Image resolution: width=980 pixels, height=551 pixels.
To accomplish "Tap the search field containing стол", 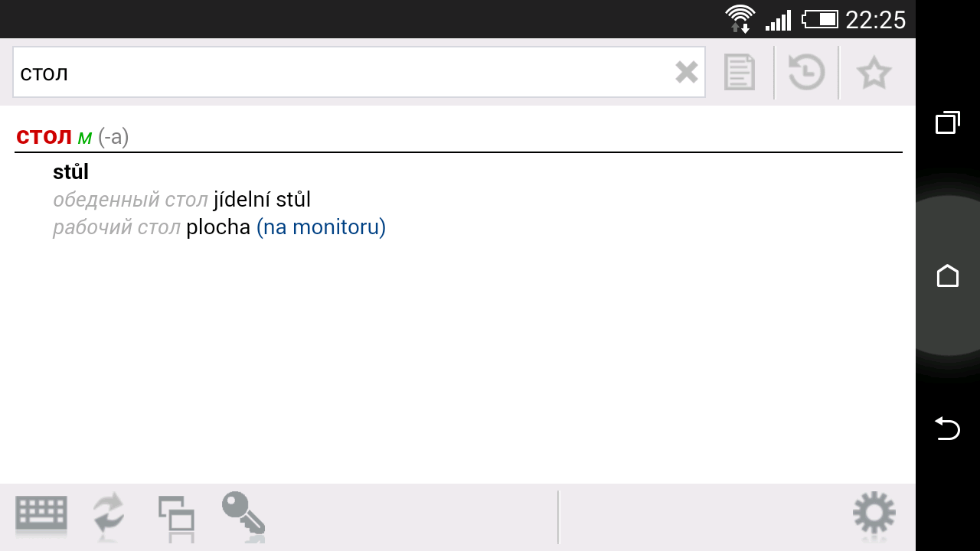I will coord(359,73).
